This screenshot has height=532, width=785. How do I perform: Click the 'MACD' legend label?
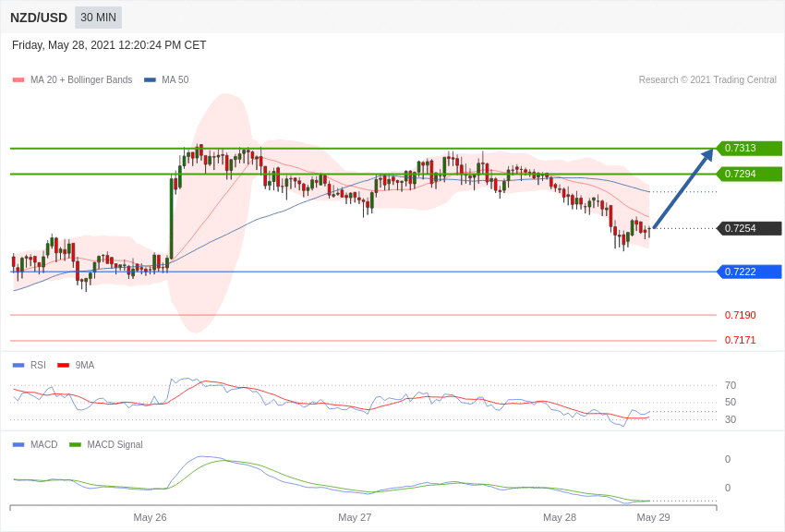(x=44, y=444)
